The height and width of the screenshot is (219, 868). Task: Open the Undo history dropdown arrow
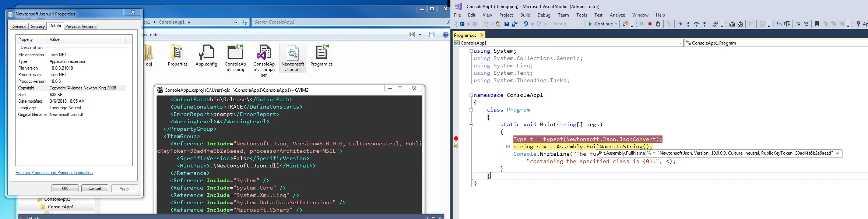point(532,24)
